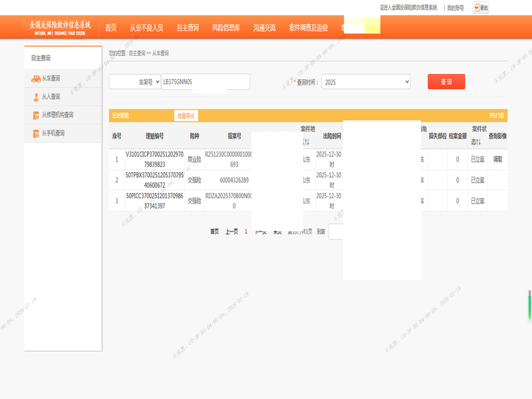This screenshot has width=532, height=399.
Task: Sort by 案件状态 column arrows
Action: (x=478, y=142)
